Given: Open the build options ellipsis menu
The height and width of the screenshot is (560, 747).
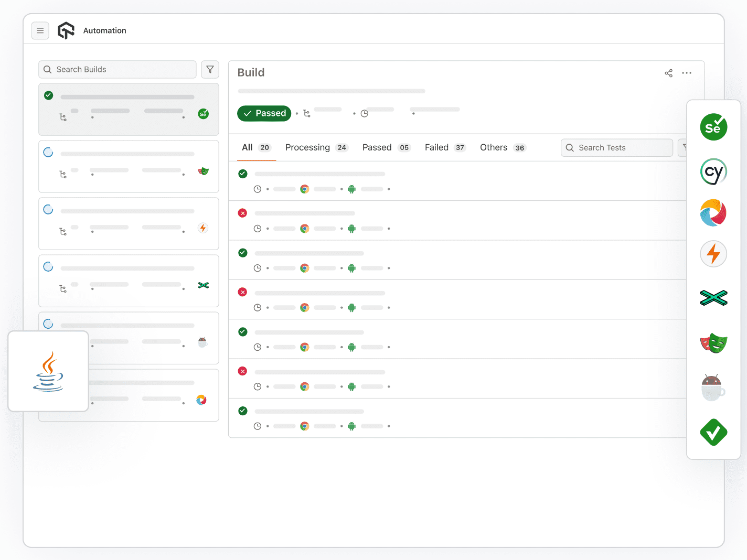Looking at the screenshot, I should pos(687,73).
